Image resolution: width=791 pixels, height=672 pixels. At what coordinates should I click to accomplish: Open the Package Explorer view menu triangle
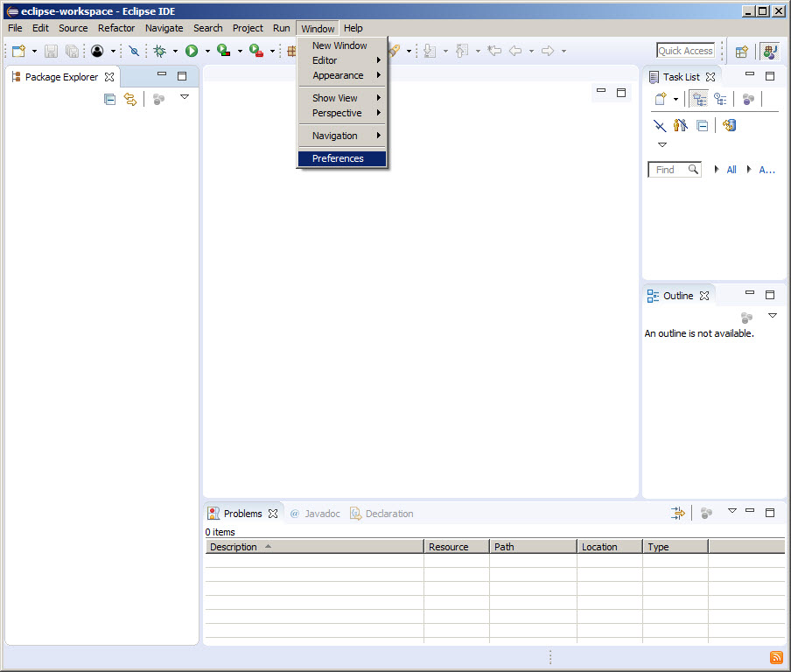[x=185, y=97]
